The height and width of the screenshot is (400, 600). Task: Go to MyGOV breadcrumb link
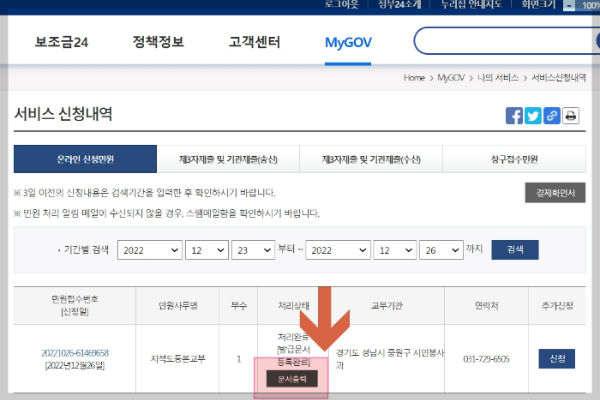point(451,78)
